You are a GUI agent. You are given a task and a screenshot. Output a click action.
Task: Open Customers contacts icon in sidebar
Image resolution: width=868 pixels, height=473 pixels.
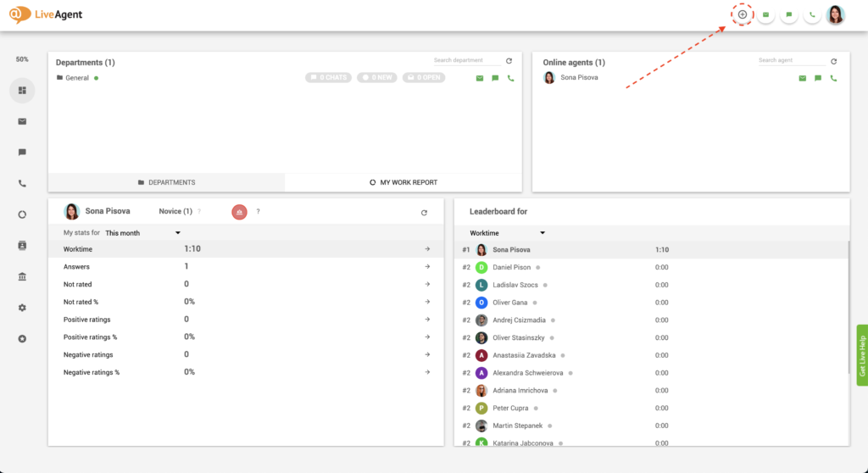pos(22,245)
